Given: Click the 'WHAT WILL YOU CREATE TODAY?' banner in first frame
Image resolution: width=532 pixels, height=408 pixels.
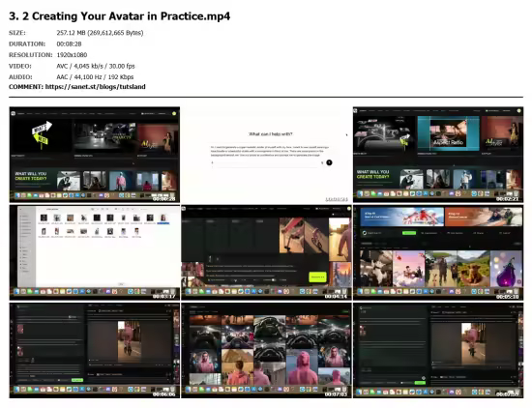Looking at the screenshot, I should [x=31, y=176].
